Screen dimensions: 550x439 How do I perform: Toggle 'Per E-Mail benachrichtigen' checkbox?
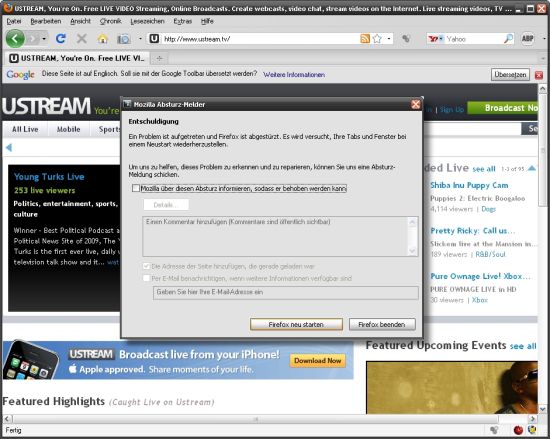[146, 278]
